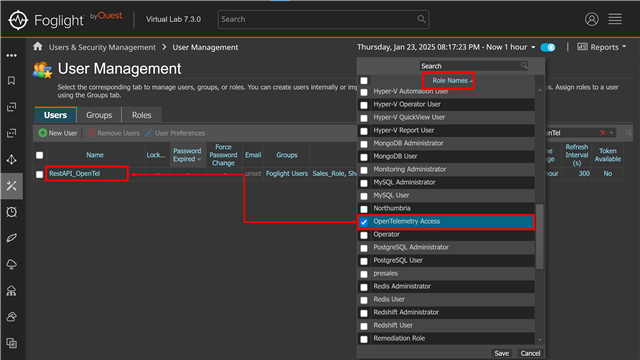
Task: Focus the role popup Search field
Action: point(474,66)
